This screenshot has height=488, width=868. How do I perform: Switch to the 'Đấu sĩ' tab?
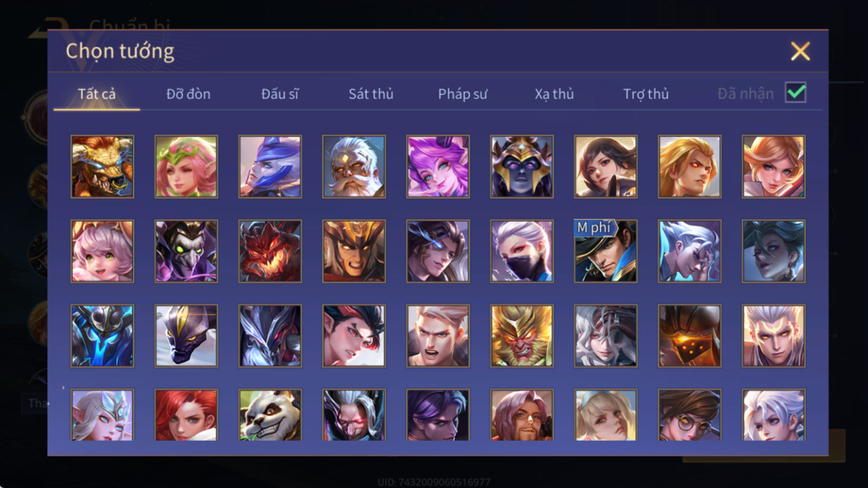coord(280,94)
